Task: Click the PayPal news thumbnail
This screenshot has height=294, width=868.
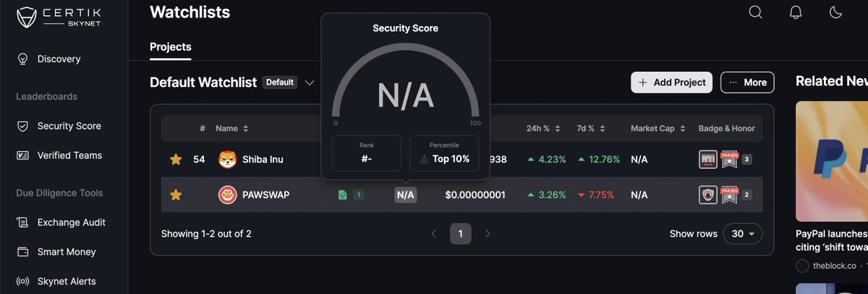Action: tap(832, 161)
